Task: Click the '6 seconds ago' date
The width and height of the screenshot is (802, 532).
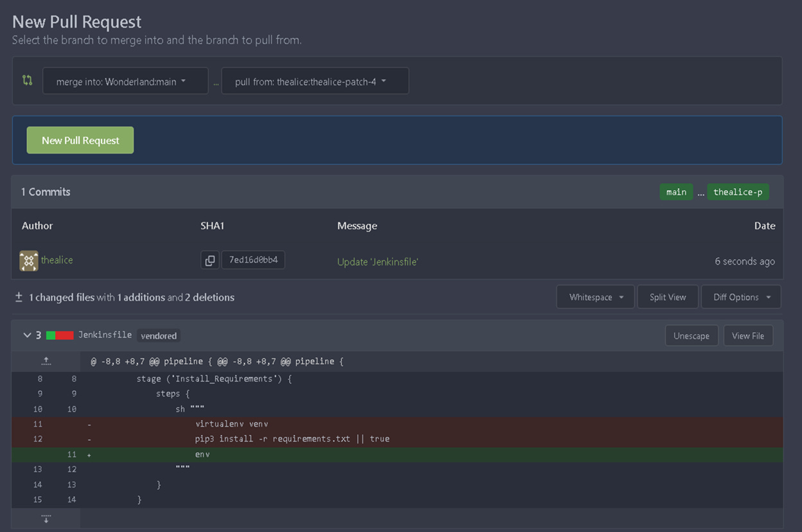Action: click(745, 262)
